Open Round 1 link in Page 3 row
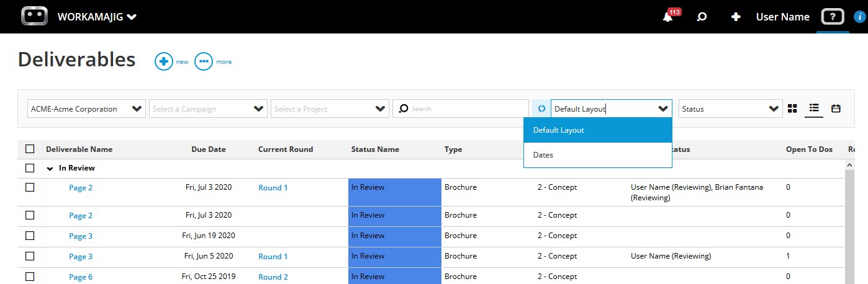This screenshot has width=868, height=284. [273, 257]
